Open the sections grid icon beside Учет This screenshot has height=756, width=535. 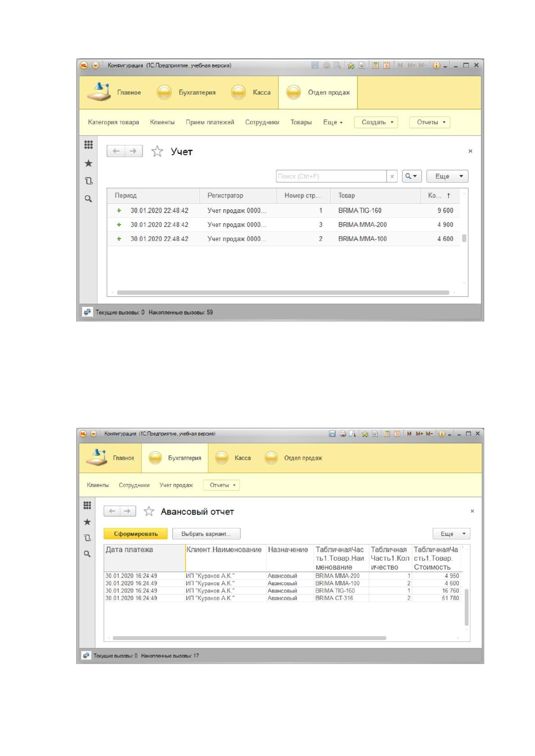(x=88, y=145)
